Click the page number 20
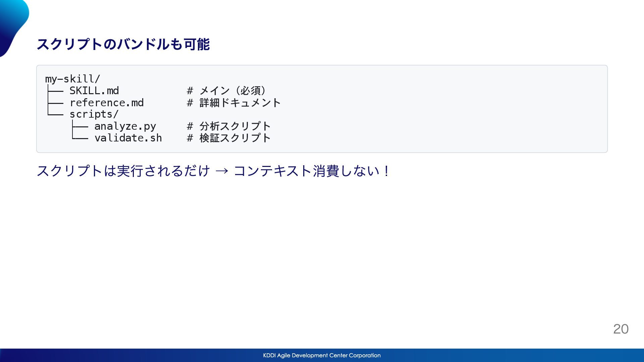644x362 pixels. click(x=621, y=329)
